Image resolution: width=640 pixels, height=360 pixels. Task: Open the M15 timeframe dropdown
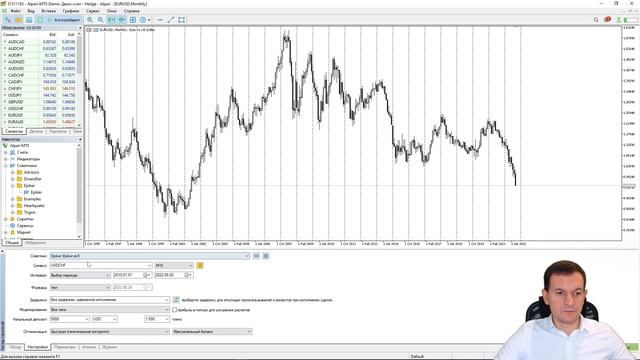tap(190, 266)
